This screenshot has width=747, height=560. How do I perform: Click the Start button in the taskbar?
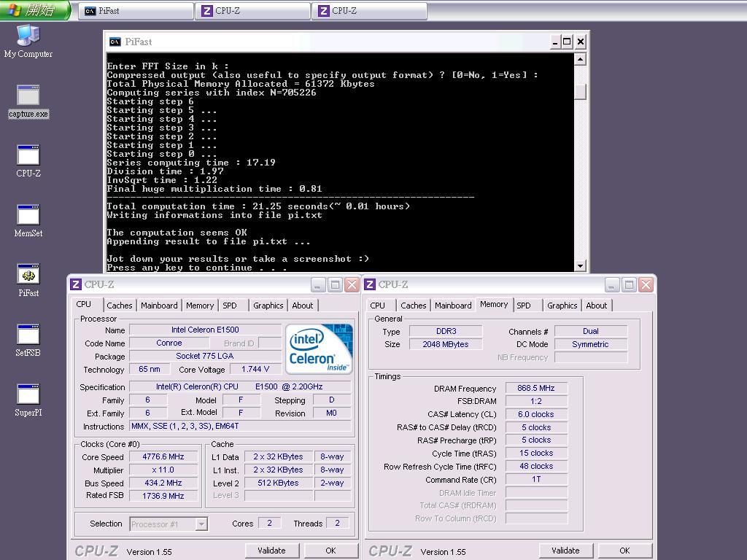pos(35,10)
